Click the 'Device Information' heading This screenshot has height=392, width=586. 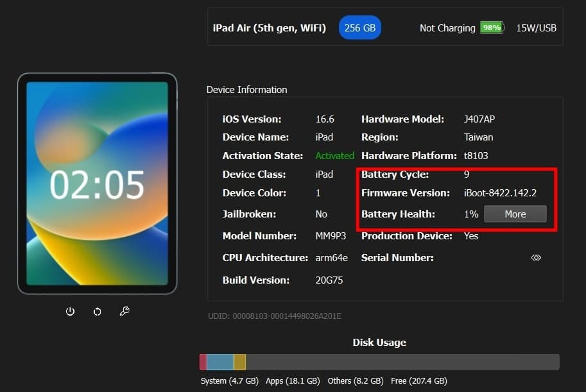[x=246, y=90]
